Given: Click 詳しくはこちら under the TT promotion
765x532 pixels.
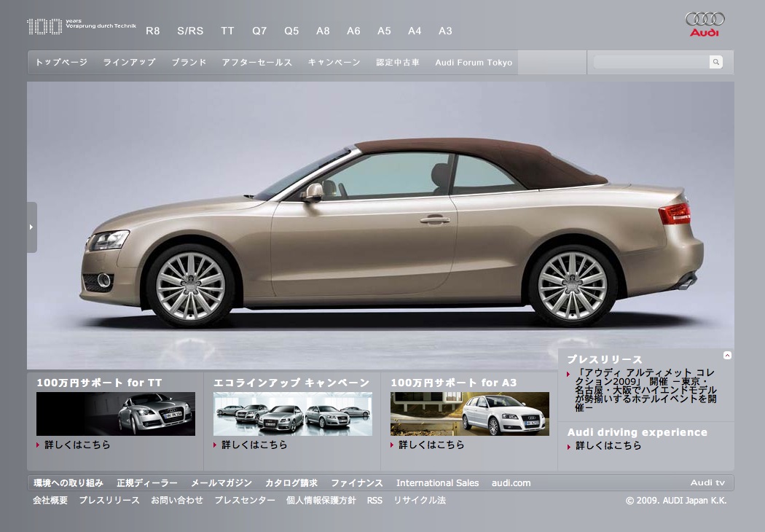Looking at the screenshot, I should click(x=77, y=445).
